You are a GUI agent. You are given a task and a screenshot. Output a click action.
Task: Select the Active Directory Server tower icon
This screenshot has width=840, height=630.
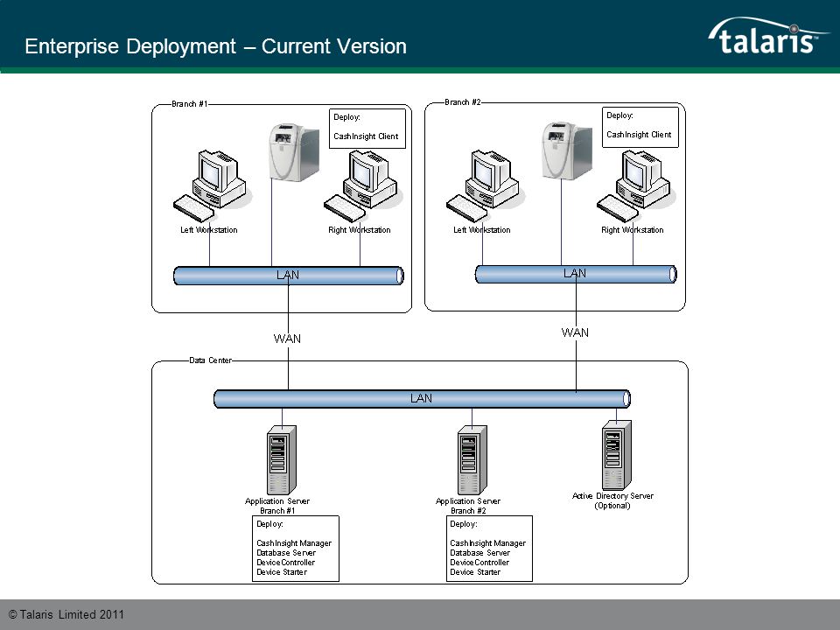tap(617, 455)
